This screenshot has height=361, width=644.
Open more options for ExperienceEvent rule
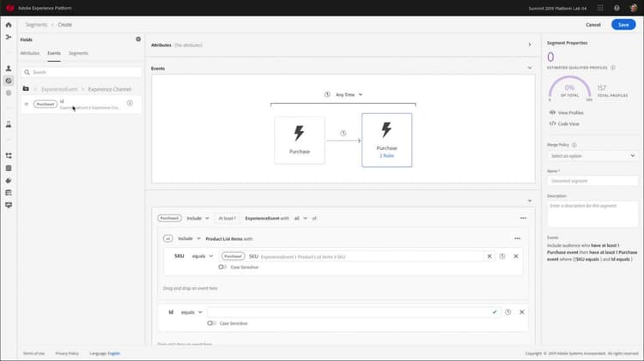point(523,219)
